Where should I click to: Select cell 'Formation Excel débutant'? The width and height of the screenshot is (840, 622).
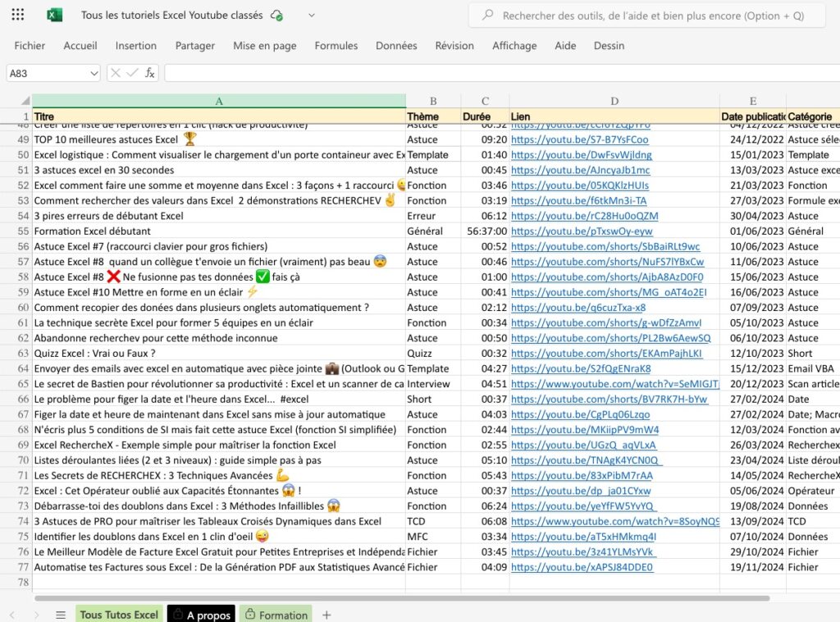(x=218, y=231)
